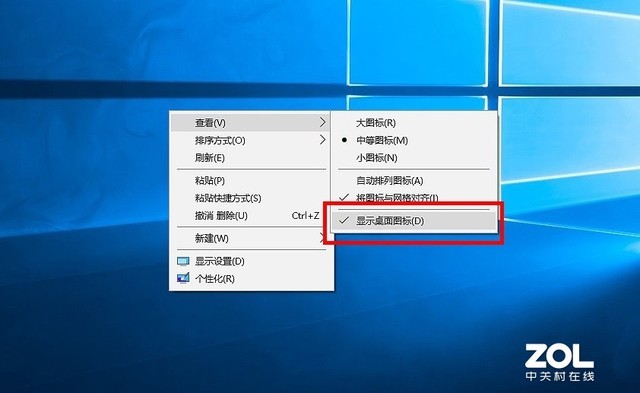The image size is (640, 393).
Task: Toggle 自动排列图标(A) option
Action: click(x=414, y=180)
